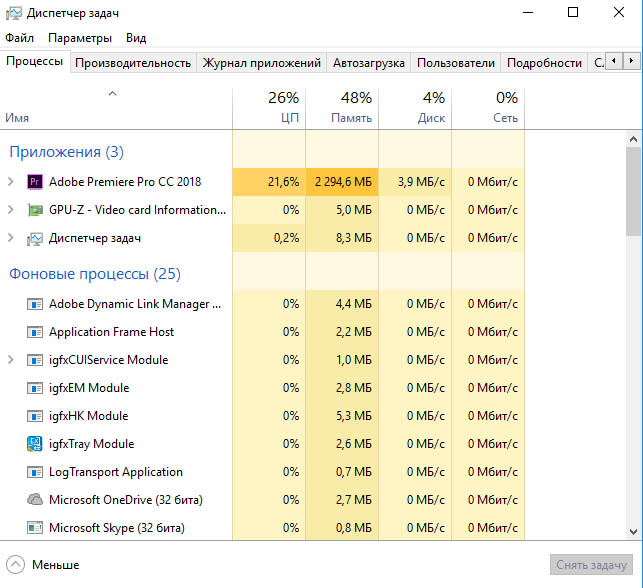Expand Adobe Premiere Pro CC 2018 row
Image resolution: width=643 pixels, height=588 pixels.
pyautogui.click(x=11, y=182)
